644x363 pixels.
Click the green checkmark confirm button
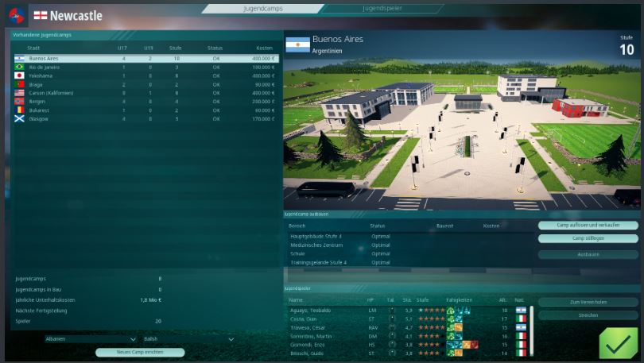[x=618, y=342]
